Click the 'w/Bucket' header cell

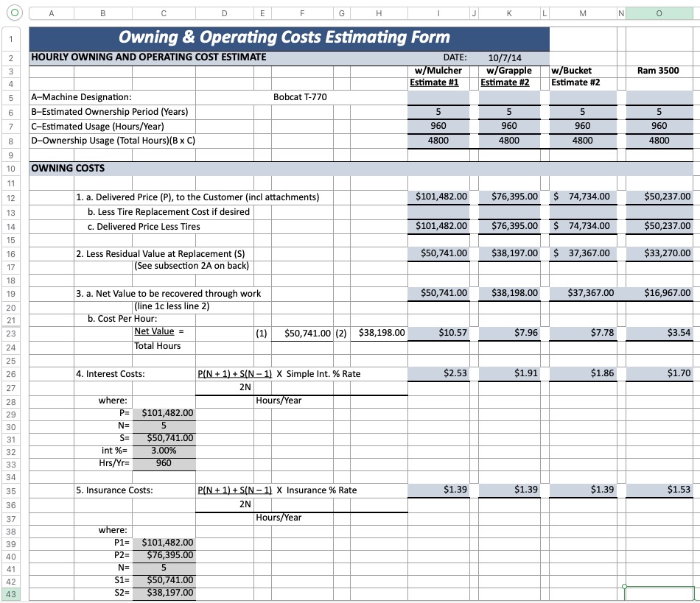583,71
